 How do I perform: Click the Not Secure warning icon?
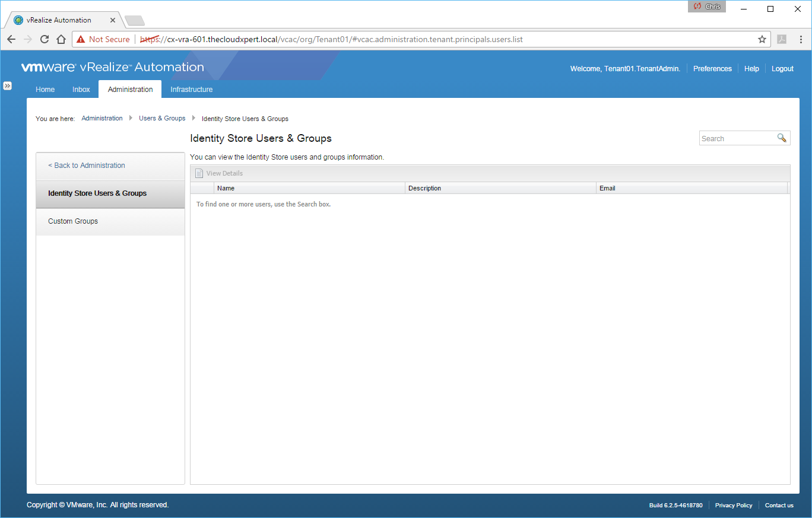click(x=81, y=39)
